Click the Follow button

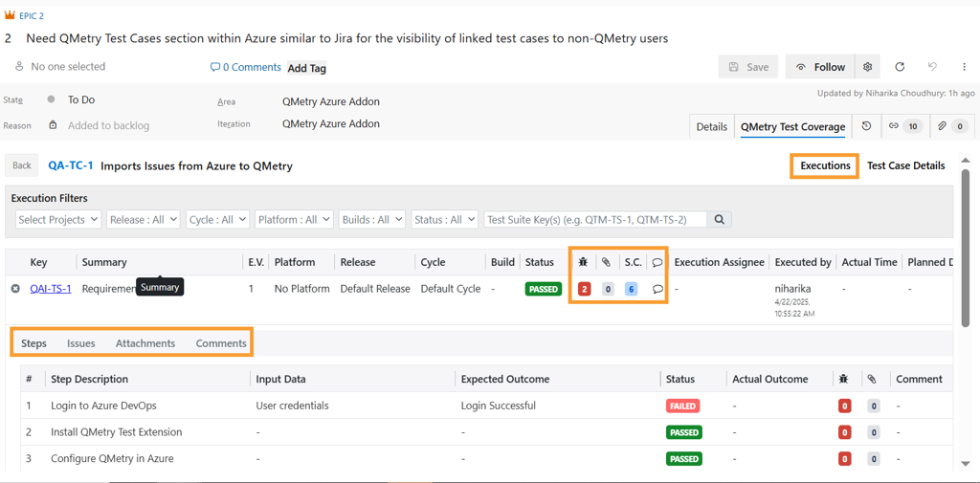click(820, 67)
